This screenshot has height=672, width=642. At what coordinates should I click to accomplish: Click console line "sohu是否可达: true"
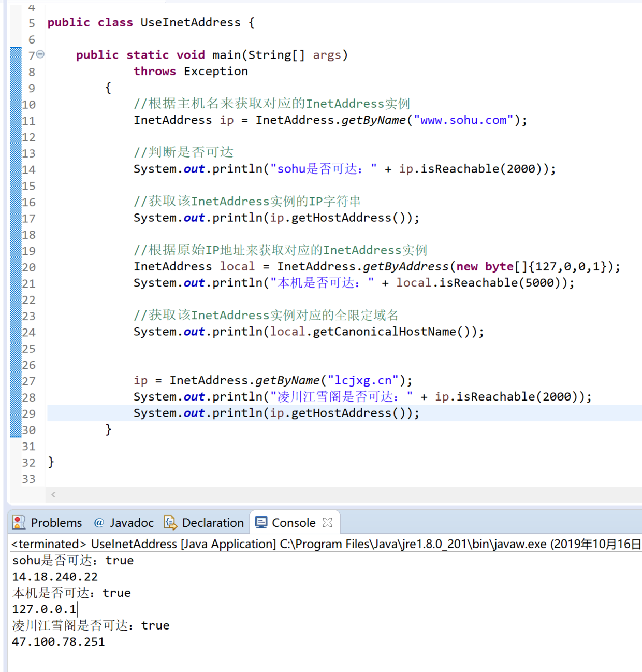pos(73,561)
